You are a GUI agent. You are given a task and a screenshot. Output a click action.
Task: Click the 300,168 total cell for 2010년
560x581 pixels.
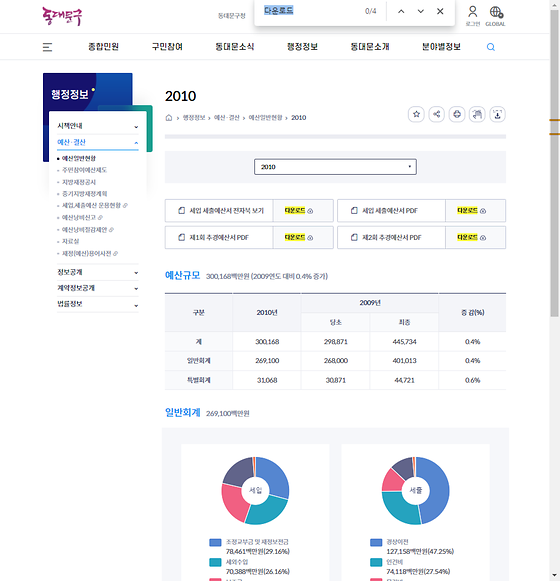267,342
